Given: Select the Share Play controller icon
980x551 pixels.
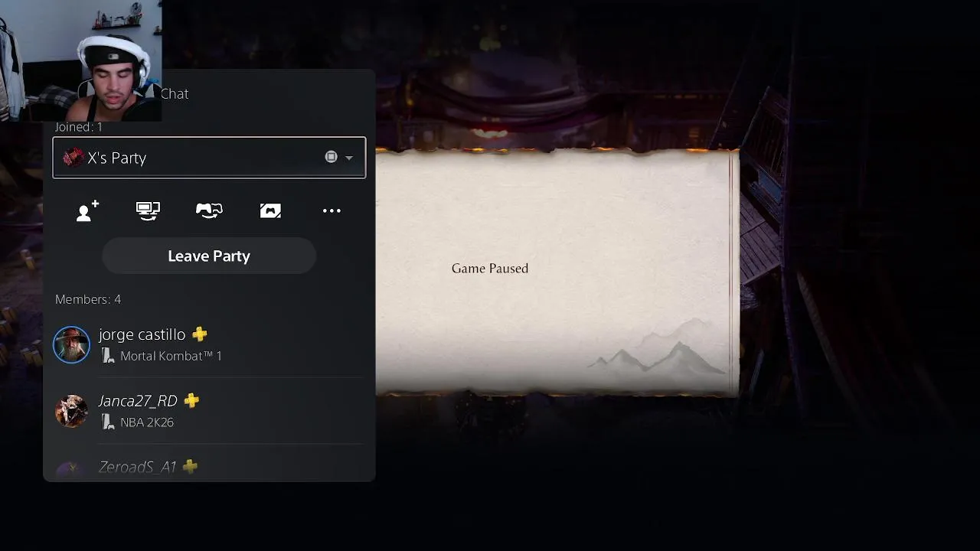Looking at the screenshot, I should click(x=209, y=210).
